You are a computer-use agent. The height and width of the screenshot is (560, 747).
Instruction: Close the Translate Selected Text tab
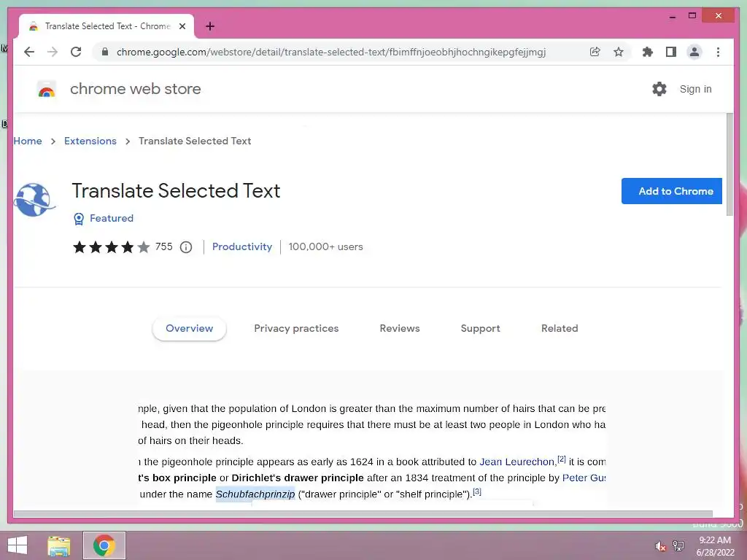point(182,26)
